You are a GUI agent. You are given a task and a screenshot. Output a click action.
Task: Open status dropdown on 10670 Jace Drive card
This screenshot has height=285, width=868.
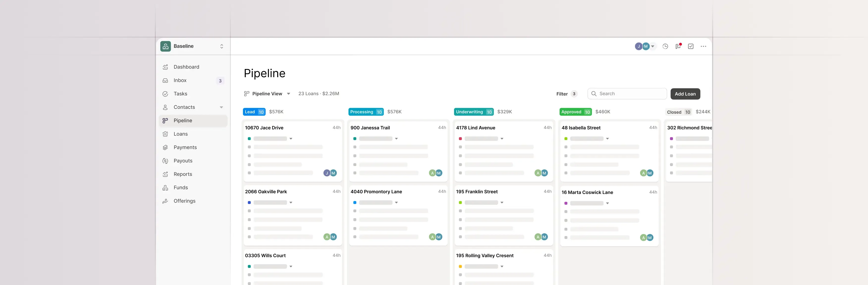coord(291,139)
